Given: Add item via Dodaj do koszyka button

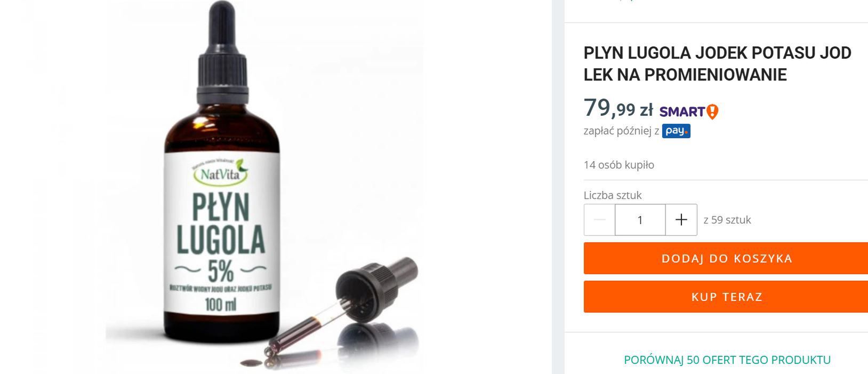Looking at the screenshot, I should pyautogui.click(x=726, y=258).
